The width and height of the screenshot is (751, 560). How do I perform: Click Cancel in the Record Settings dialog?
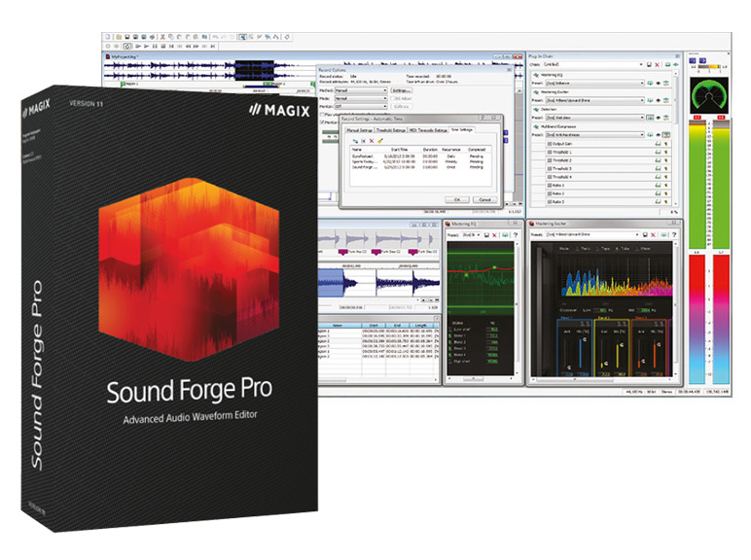pos(483,199)
